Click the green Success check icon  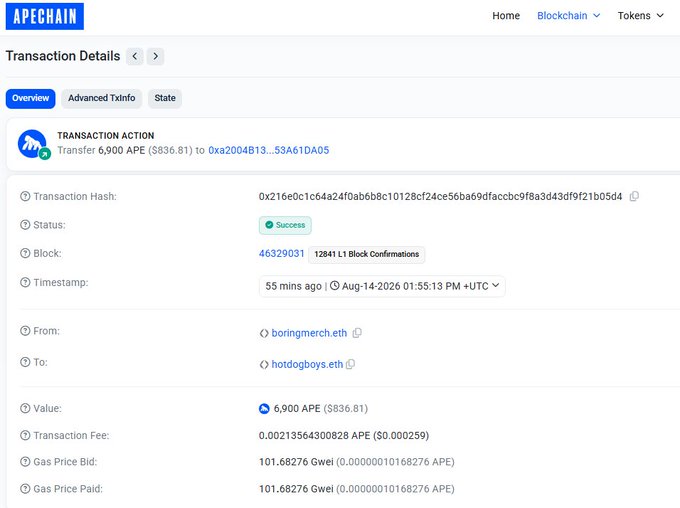(x=269, y=225)
